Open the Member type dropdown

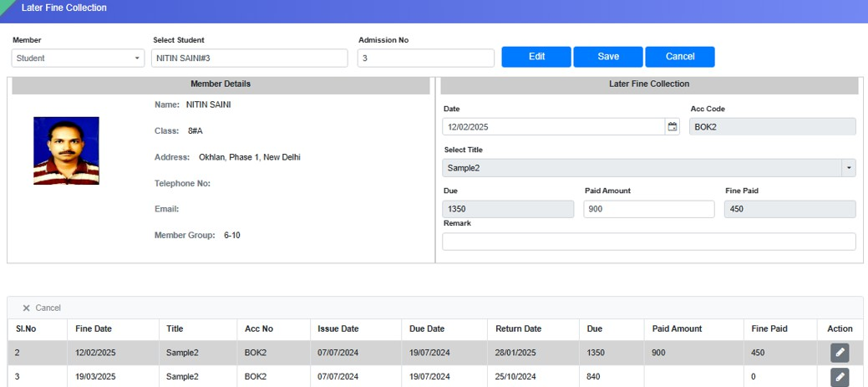point(79,59)
